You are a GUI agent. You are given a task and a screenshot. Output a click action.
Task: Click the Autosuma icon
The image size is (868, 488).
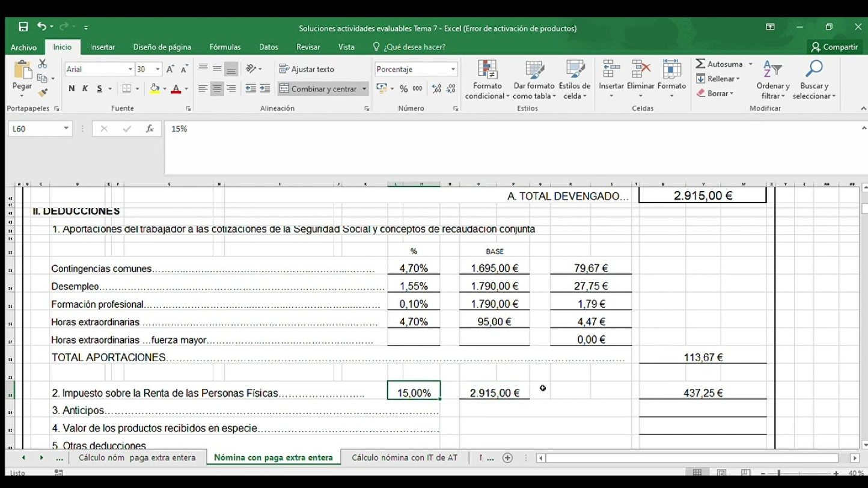(701, 64)
